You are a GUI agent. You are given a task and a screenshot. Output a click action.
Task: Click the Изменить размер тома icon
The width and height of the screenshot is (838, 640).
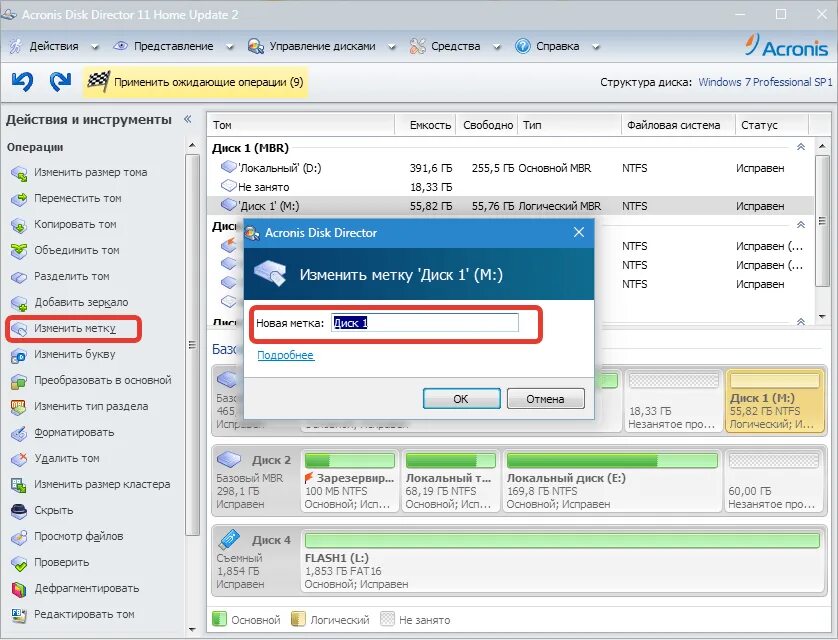pos(19,173)
